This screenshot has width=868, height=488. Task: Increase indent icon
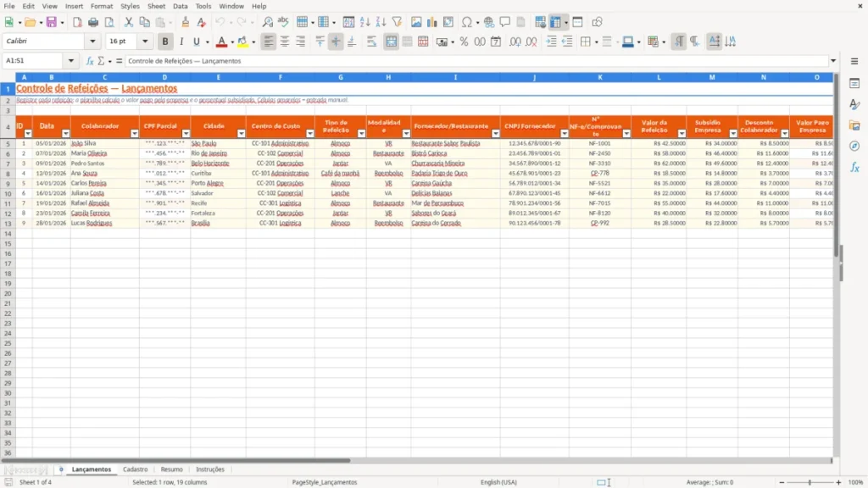551,42
